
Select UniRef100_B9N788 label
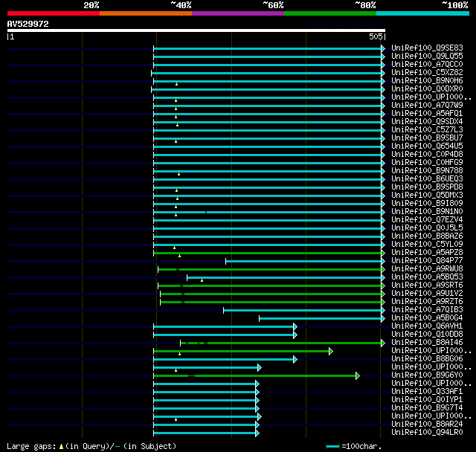tap(427, 171)
